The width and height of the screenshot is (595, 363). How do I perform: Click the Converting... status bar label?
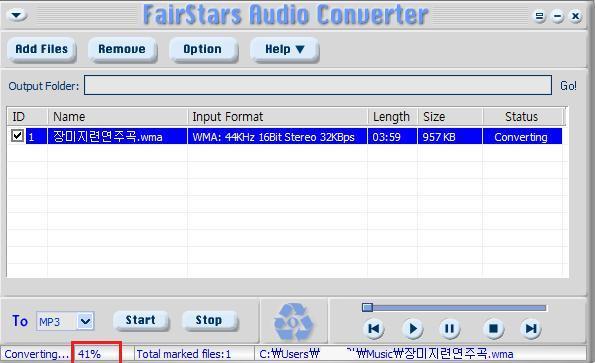[x=37, y=354]
